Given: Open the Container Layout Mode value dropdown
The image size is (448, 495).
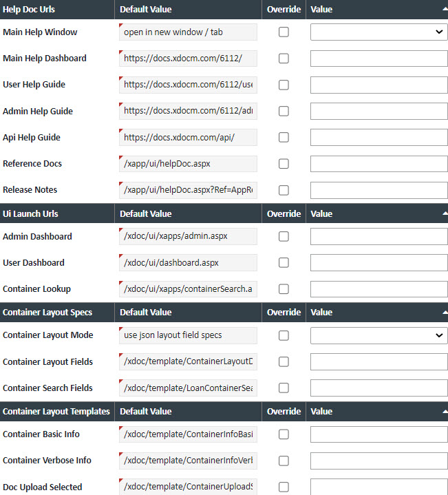Looking at the screenshot, I should (378, 335).
